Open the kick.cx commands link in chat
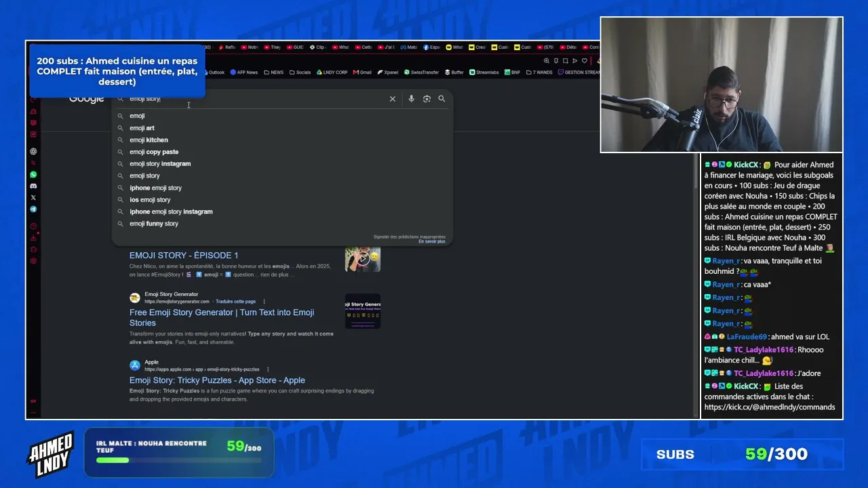 pyautogui.click(x=770, y=407)
